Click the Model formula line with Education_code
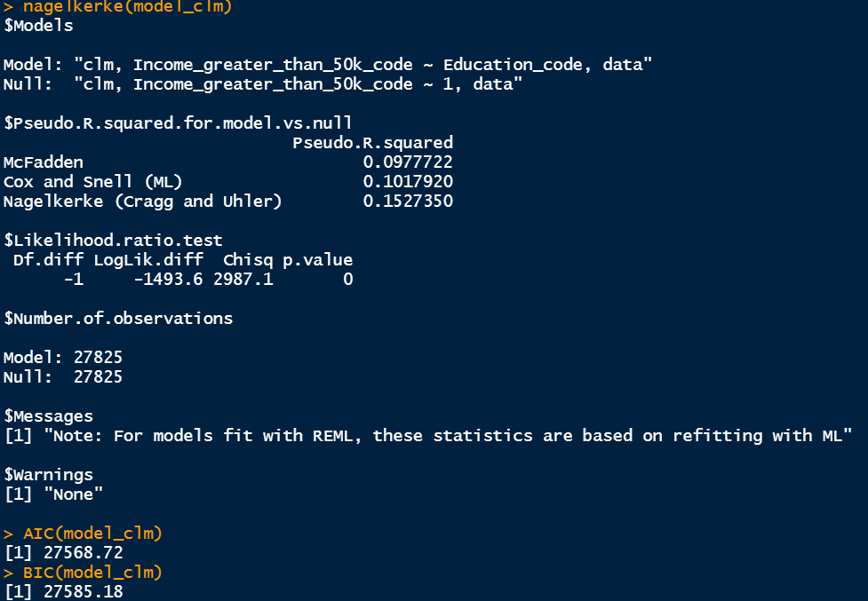The width and height of the screenshot is (868, 601). pyautogui.click(x=328, y=65)
